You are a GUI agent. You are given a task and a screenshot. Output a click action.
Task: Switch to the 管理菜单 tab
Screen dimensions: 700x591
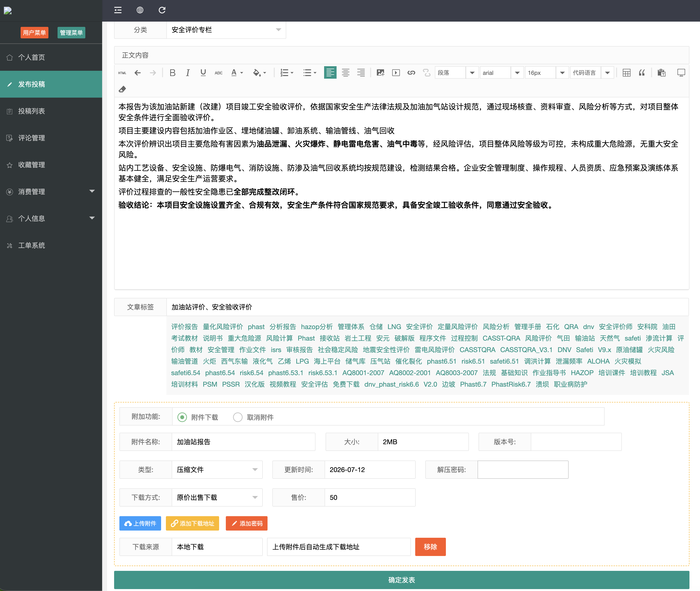tap(71, 32)
